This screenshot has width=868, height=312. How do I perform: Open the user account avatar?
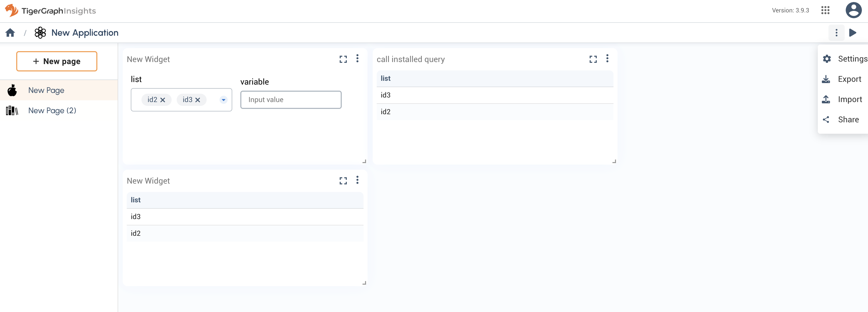click(854, 10)
